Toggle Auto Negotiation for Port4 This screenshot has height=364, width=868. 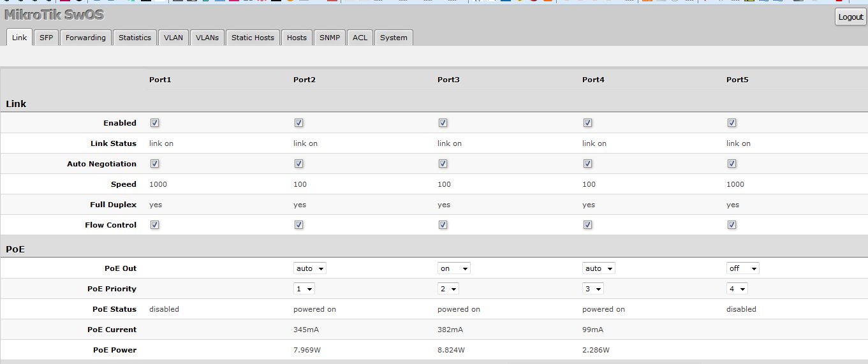(x=587, y=163)
